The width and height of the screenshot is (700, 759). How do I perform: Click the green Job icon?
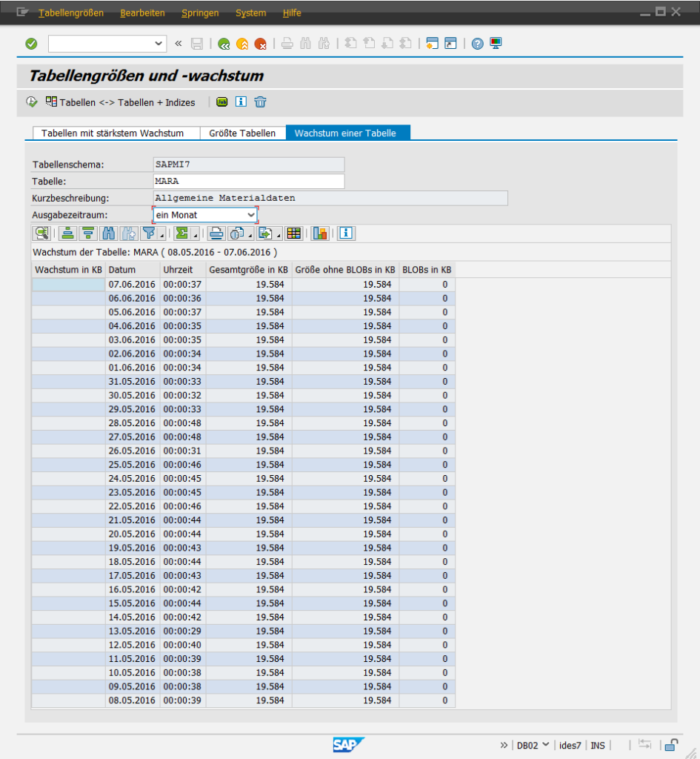(222, 102)
